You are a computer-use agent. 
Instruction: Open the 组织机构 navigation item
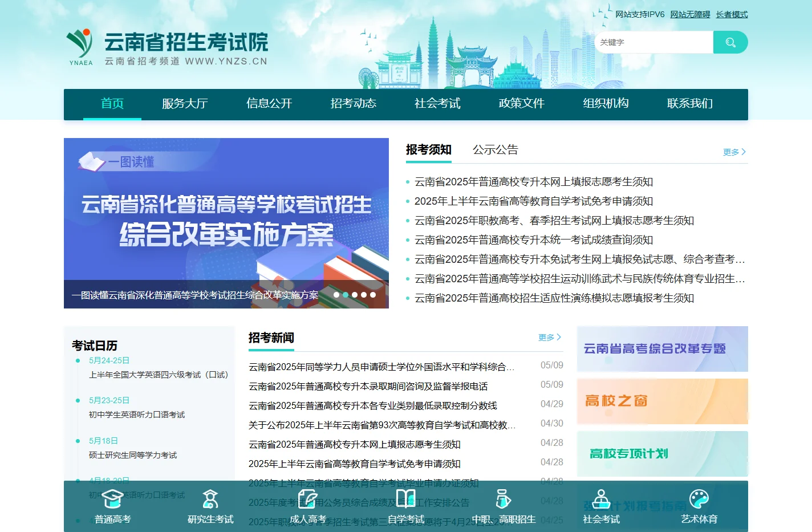[x=606, y=104]
